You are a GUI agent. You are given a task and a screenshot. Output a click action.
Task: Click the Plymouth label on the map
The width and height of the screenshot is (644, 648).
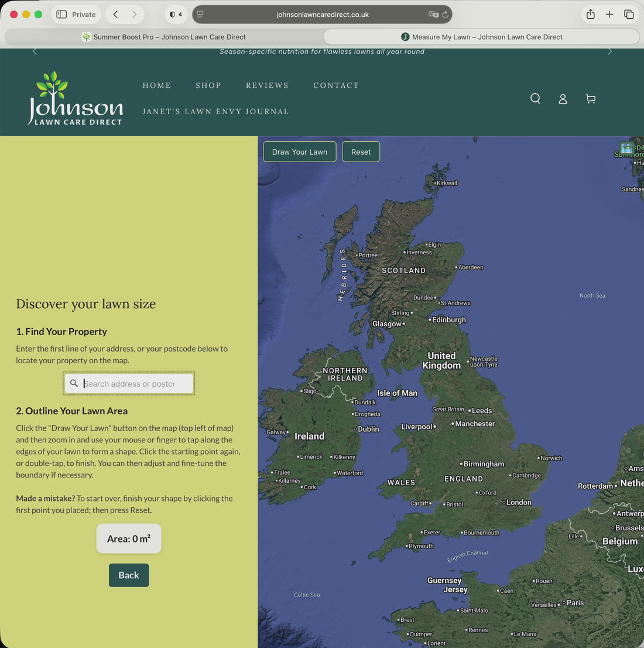[x=421, y=546]
